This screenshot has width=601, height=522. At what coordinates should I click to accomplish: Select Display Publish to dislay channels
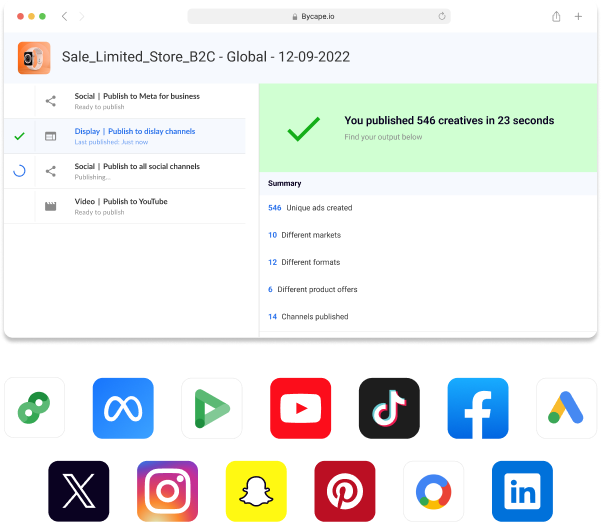[x=125, y=136]
